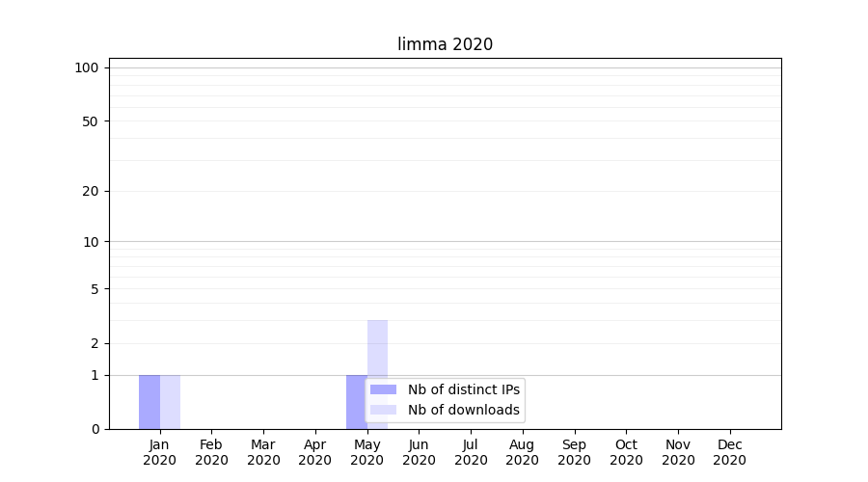This screenshot has width=868, height=482.
Task: Select the "Nb of distinct IPs" legend label
Action: tap(463, 389)
